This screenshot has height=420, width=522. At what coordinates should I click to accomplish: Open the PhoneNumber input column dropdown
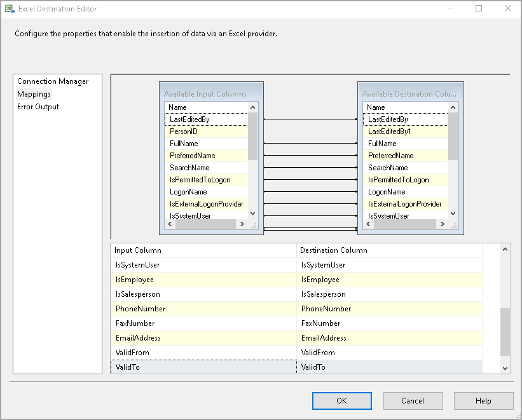[203, 309]
